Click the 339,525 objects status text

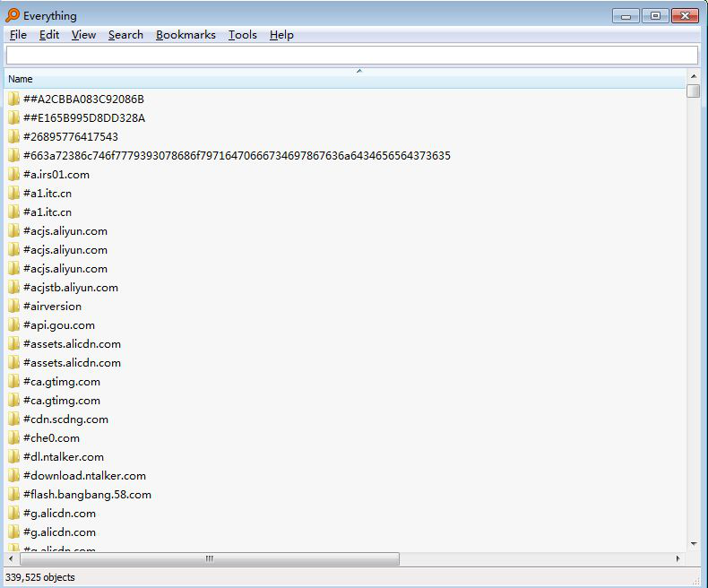[x=40, y=577]
